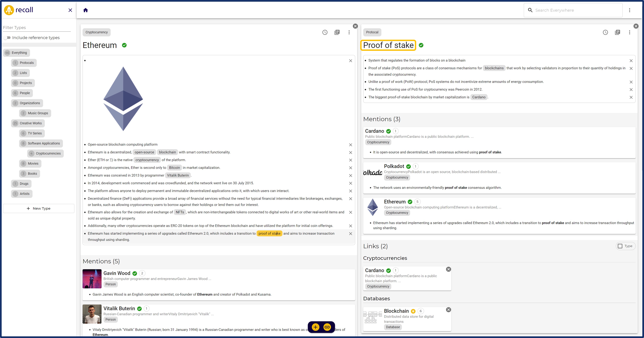Viewport: 644px width, 338px height.
Task: Open the top-right app options menu
Action: pos(630,10)
